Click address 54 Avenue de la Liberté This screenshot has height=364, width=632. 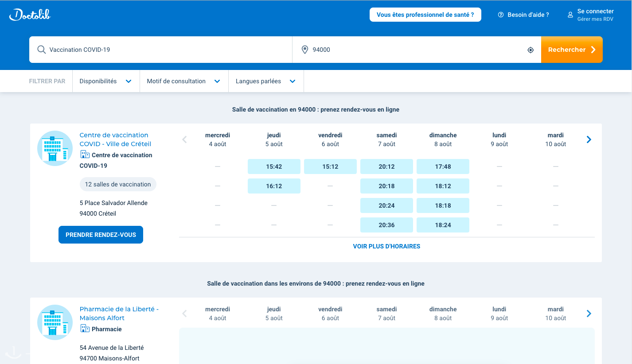(112, 348)
